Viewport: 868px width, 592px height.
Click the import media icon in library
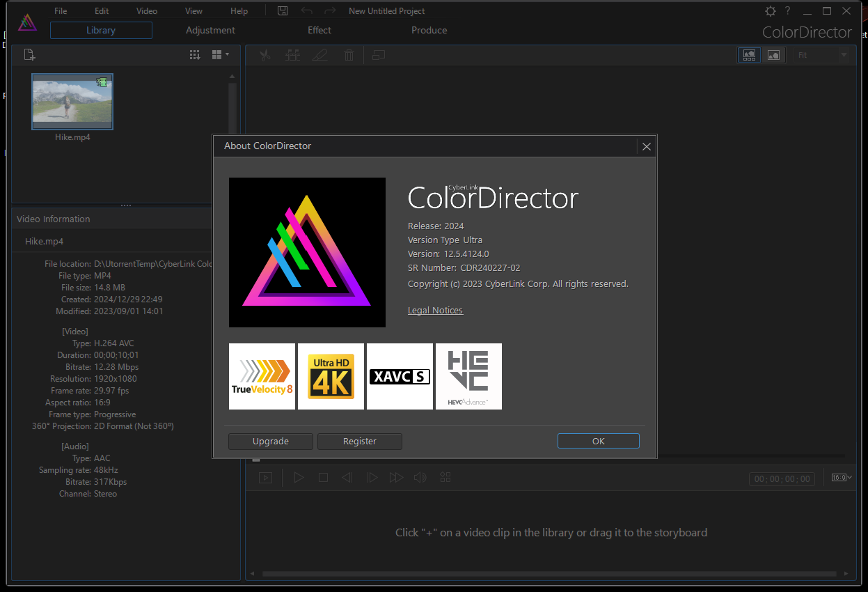point(29,55)
